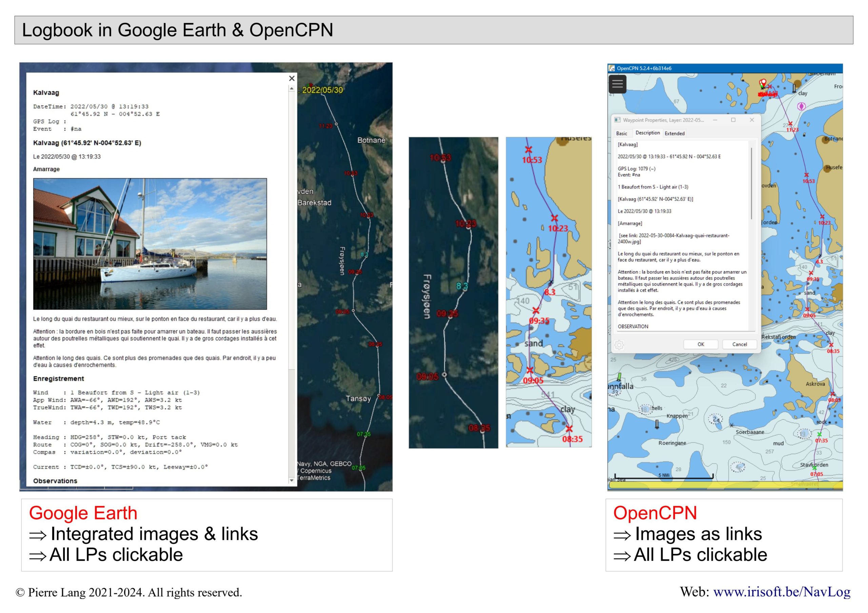868x613 pixels.
Task: Switch to the Basic tab in Waypoint Properties
Action: (x=622, y=134)
